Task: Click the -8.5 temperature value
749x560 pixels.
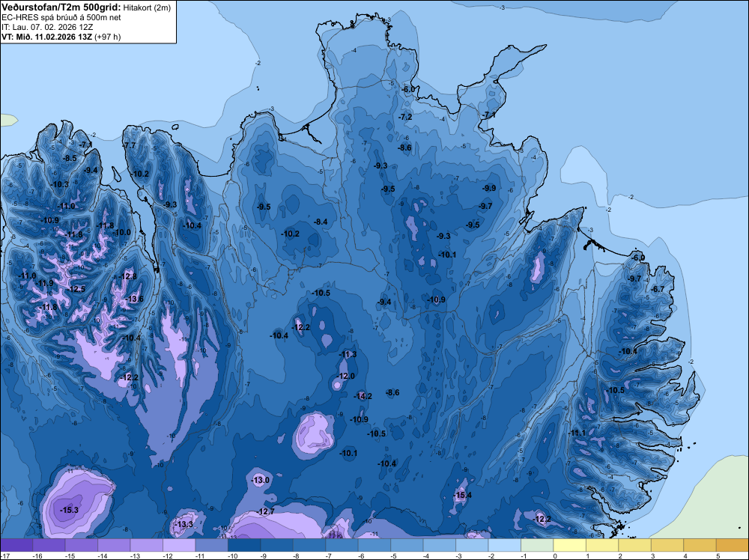Action: click(x=70, y=159)
